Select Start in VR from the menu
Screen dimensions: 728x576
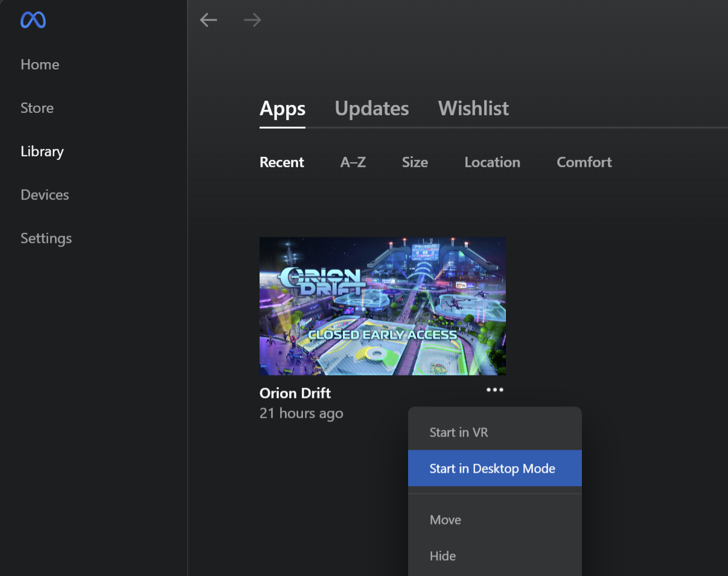click(x=460, y=432)
